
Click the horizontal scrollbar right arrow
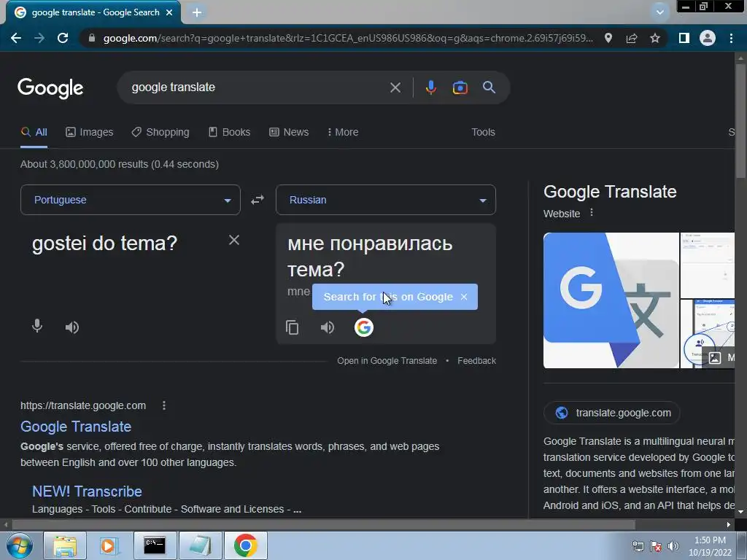tap(729, 525)
